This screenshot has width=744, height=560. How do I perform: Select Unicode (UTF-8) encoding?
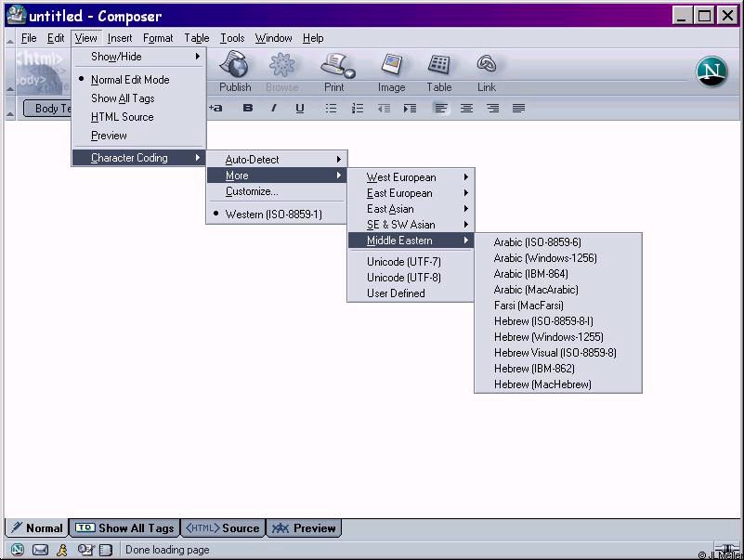pos(411,277)
